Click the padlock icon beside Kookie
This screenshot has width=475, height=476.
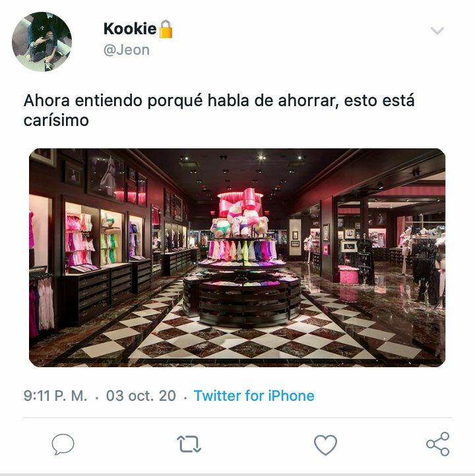pyautogui.click(x=166, y=29)
